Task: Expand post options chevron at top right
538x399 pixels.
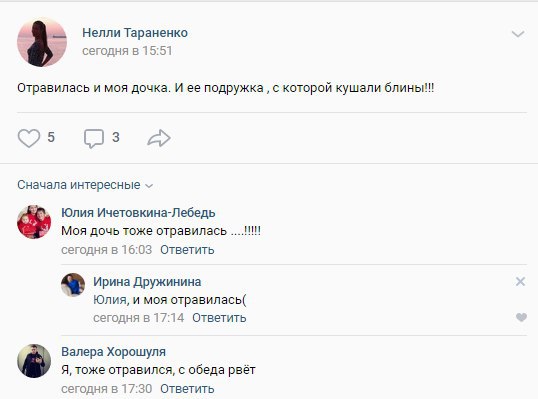Action: point(518,34)
